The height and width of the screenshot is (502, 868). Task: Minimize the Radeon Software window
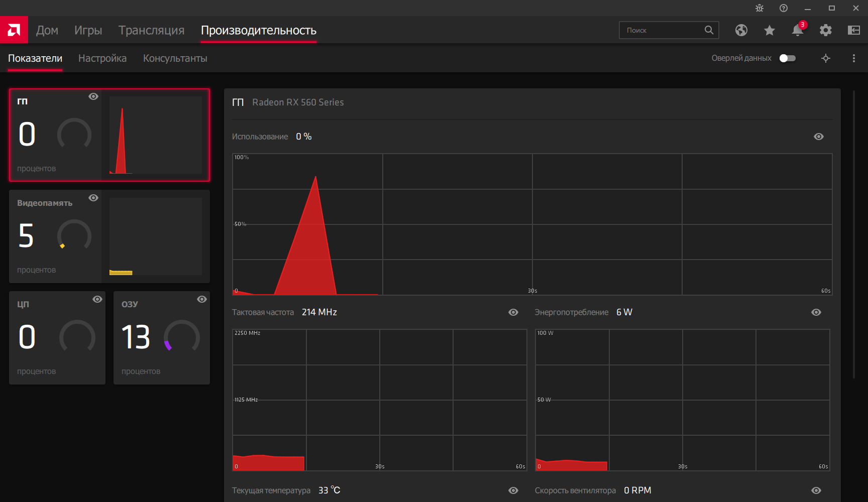pos(808,8)
